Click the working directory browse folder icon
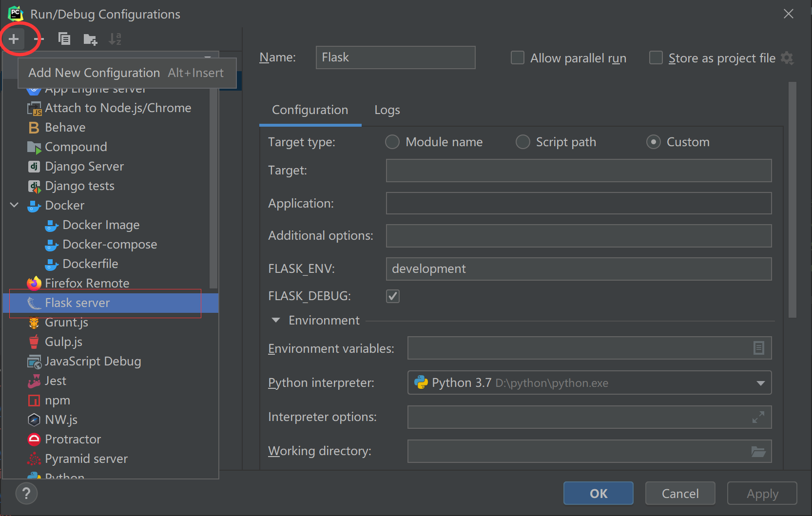Image resolution: width=812 pixels, height=516 pixels. point(758,451)
